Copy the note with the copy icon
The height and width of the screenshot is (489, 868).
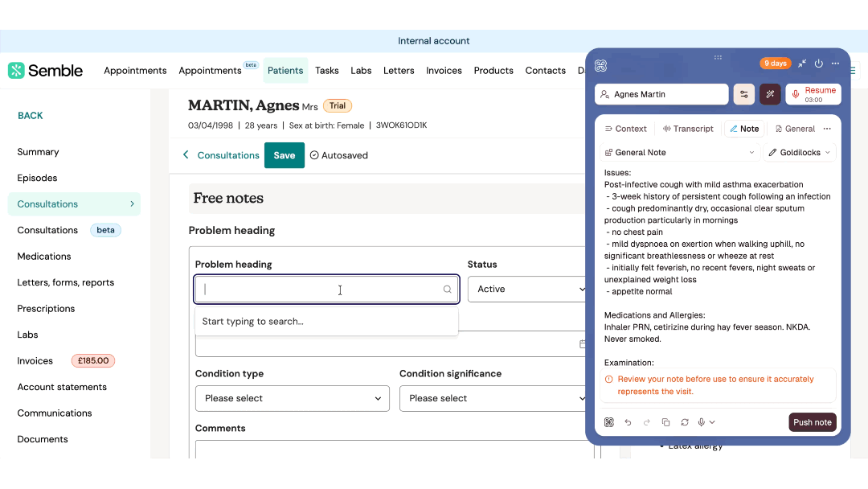(x=665, y=422)
